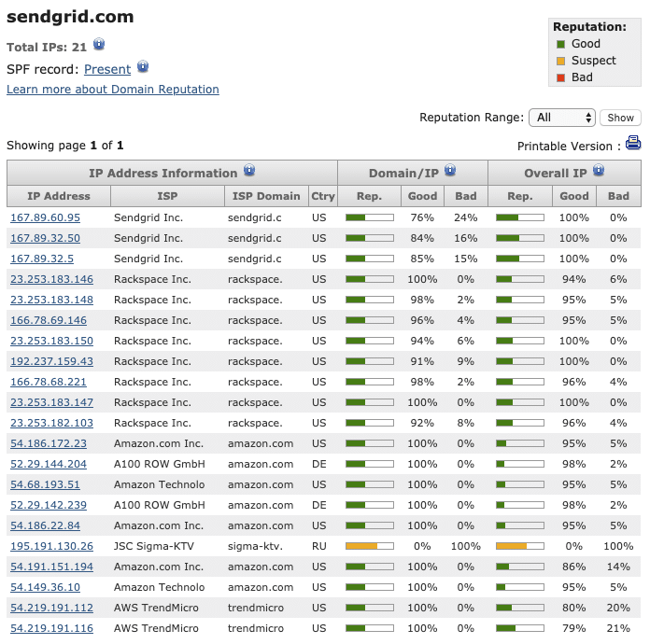Open IP address 52.29.144.204
Screen dimensions: 650x644
pyautogui.click(x=49, y=464)
